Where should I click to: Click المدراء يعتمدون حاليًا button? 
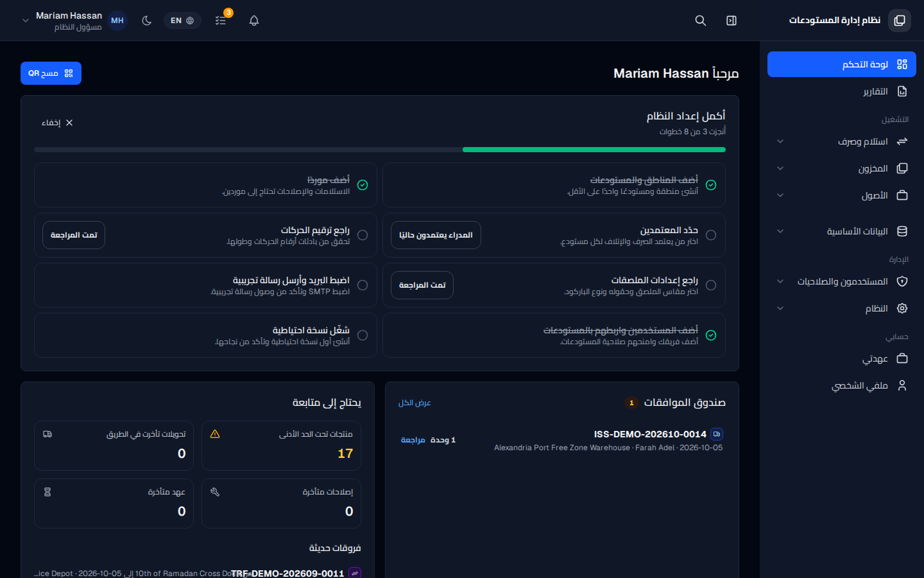[x=436, y=235]
